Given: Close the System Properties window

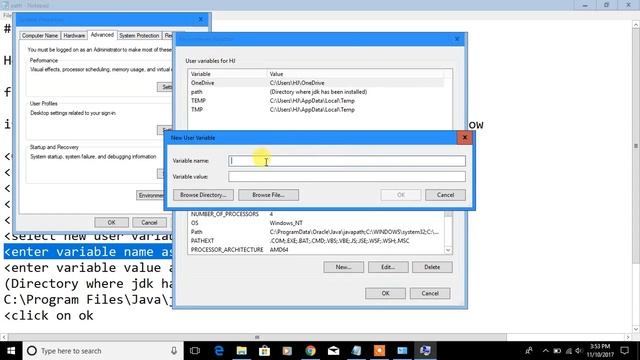Looking at the screenshot, I should coord(200,19).
